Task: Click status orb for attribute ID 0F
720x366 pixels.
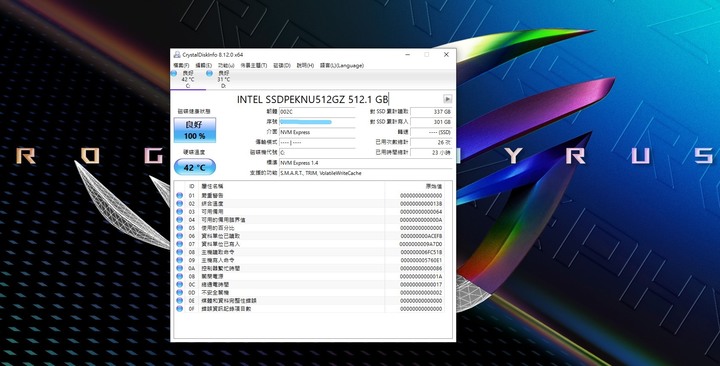Action: coord(180,309)
